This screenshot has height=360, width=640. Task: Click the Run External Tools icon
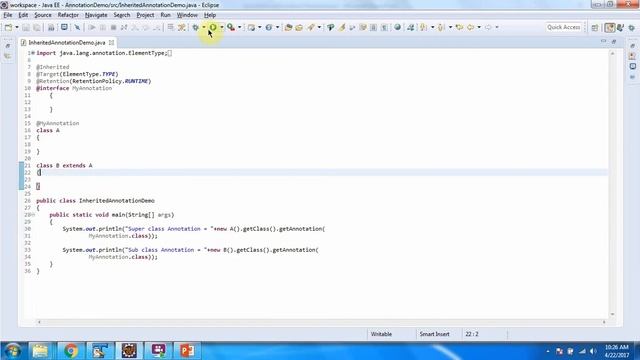[231, 27]
